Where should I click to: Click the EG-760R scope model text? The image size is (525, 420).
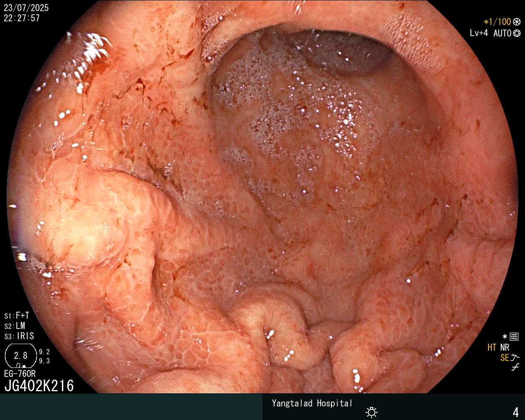20,374
